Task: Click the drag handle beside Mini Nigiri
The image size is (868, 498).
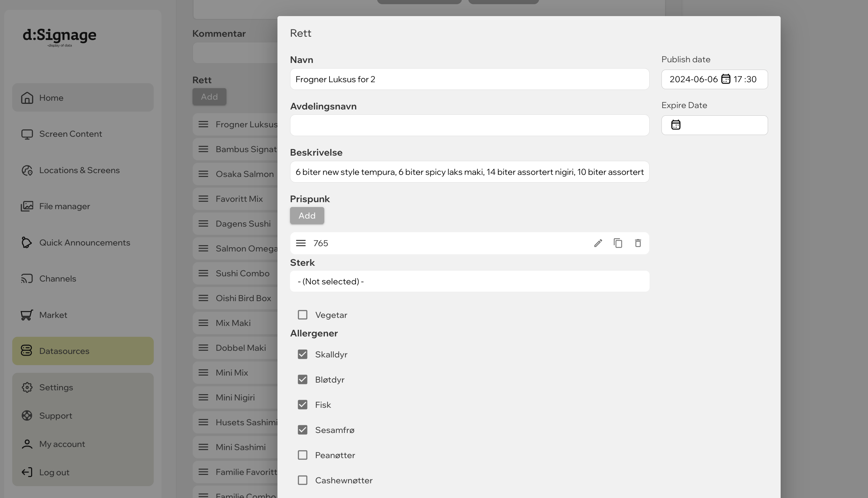Action: [x=203, y=397]
